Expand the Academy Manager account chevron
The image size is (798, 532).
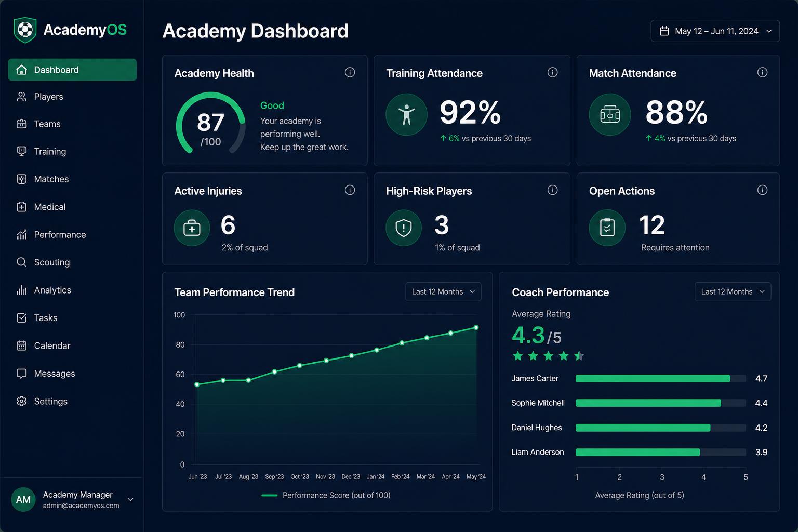click(130, 500)
